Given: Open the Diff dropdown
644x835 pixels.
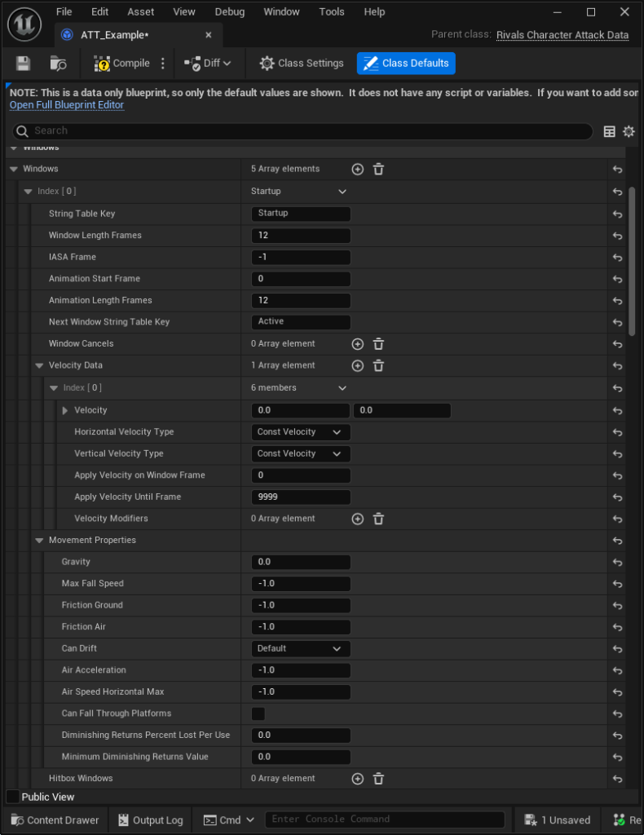Looking at the screenshot, I should 208,64.
